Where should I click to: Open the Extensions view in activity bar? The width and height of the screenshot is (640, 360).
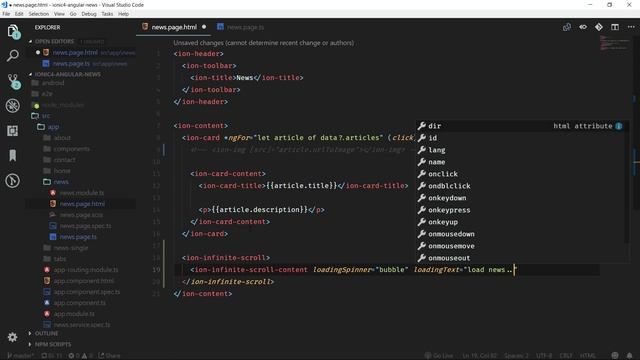click(13, 131)
